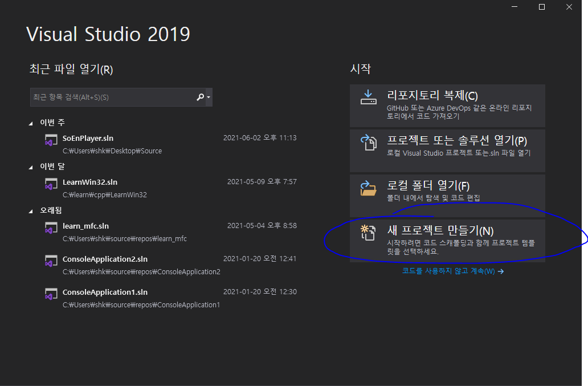Close the Visual Studio 2019 start window
This screenshot has width=588, height=386.
(x=569, y=7)
